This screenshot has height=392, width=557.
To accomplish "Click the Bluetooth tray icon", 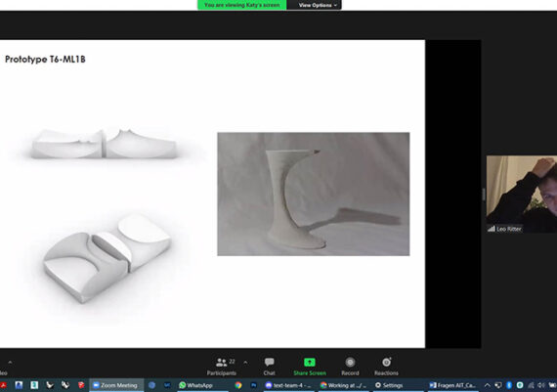I will click(509, 385).
